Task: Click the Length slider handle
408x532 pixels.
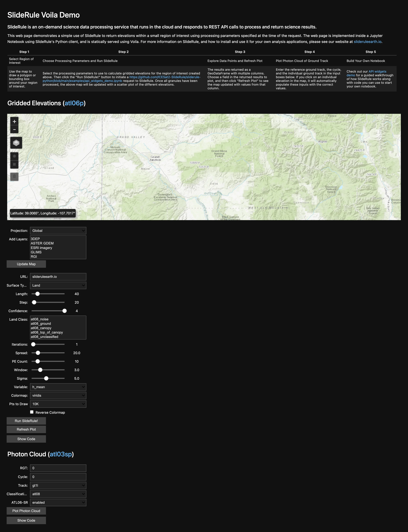Action: pyautogui.click(x=37, y=294)
